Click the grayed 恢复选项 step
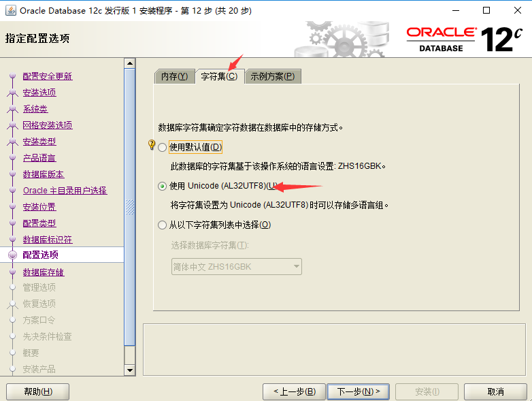This screenshot has width=532, height=401. [x=39, y=304]
